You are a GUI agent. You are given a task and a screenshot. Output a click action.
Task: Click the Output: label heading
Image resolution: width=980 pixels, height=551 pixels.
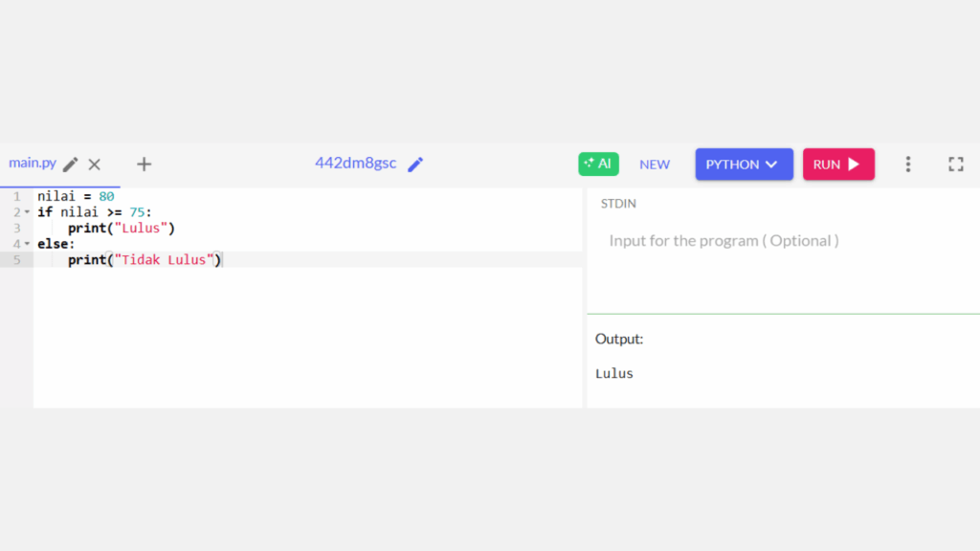tap(618, 339)
